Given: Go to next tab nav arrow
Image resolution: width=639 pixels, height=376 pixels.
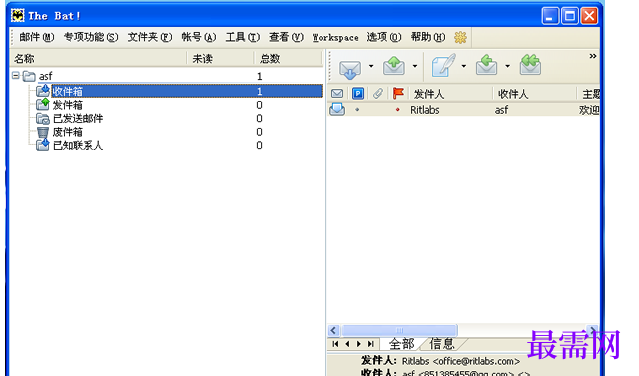Looking at the screenshot, I should tap(359, 344).
